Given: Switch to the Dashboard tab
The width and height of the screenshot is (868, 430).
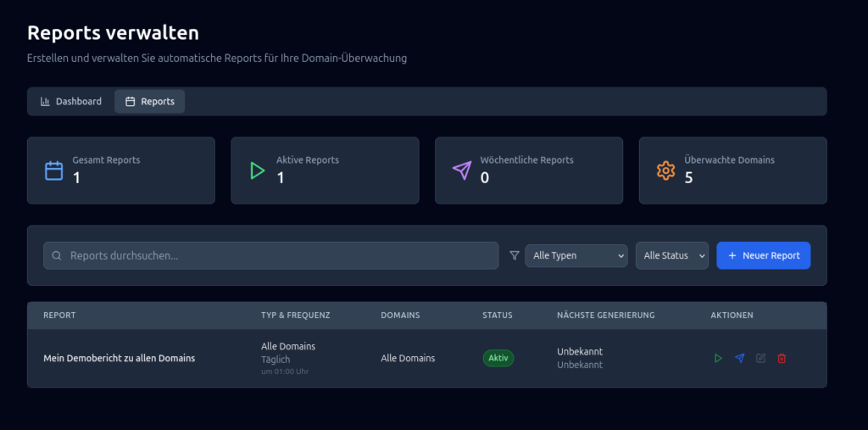Looking at the screenshot, I should pos(71,102).
